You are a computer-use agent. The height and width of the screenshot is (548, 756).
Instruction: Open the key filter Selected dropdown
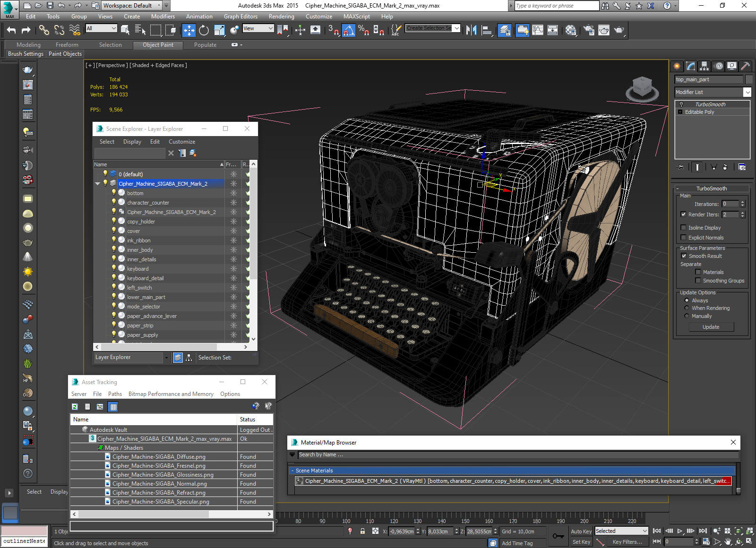(621, 531)
